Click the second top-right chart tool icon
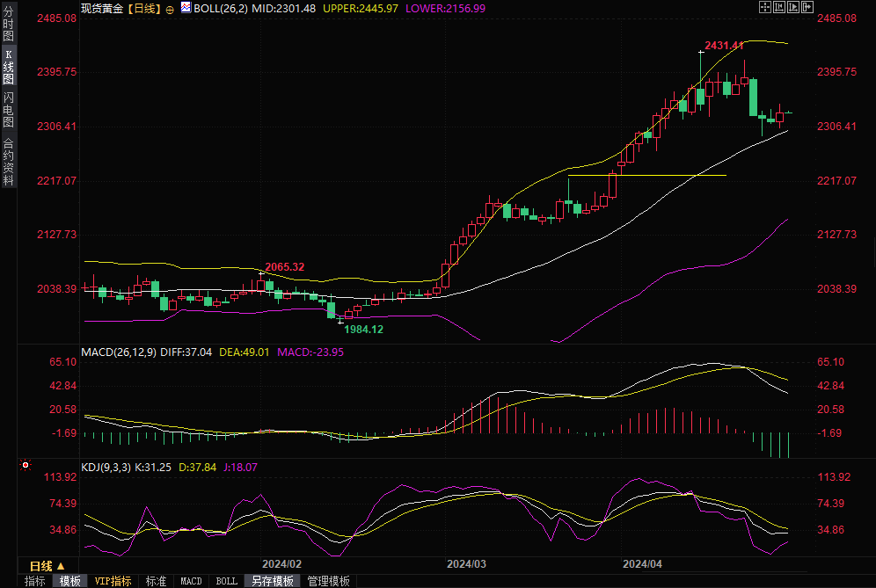This screenshot has height=588, width=876. click(x=778, y=7)
